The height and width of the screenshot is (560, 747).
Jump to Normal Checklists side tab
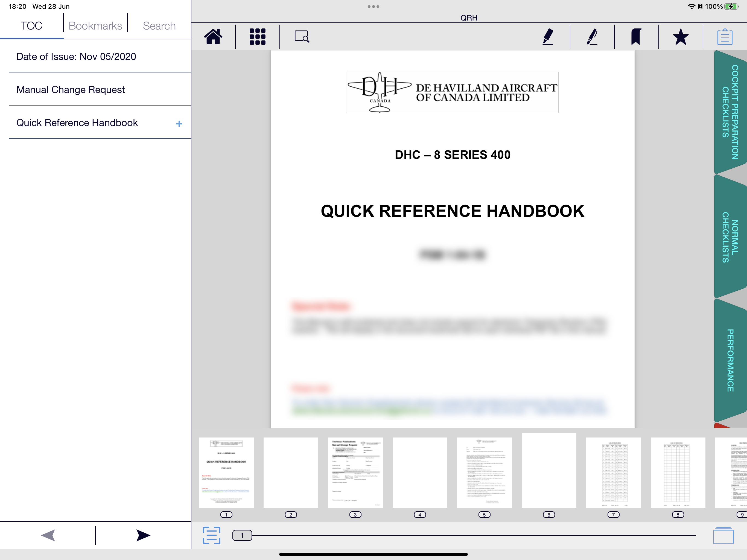click(730, 237)
